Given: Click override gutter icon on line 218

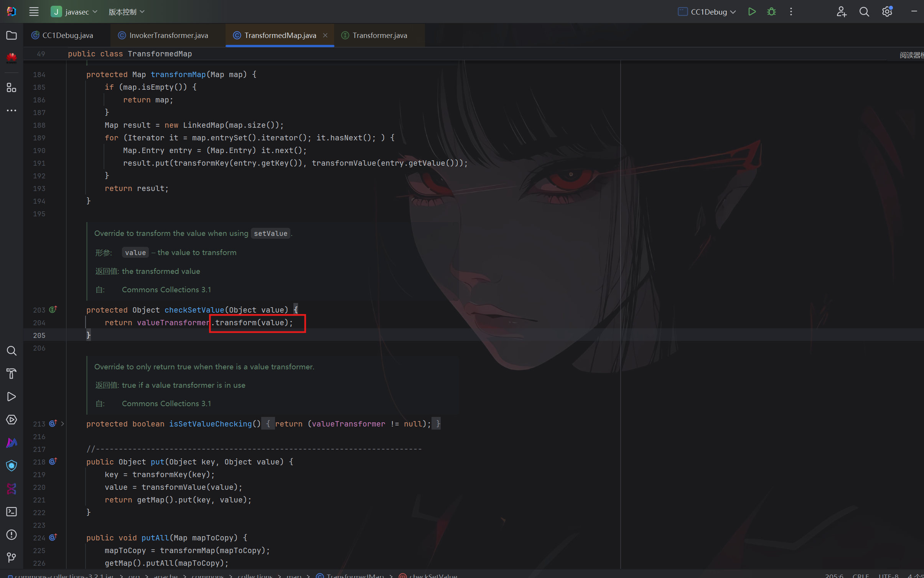Looking at the screenshot, I should (x=53, y=461).
